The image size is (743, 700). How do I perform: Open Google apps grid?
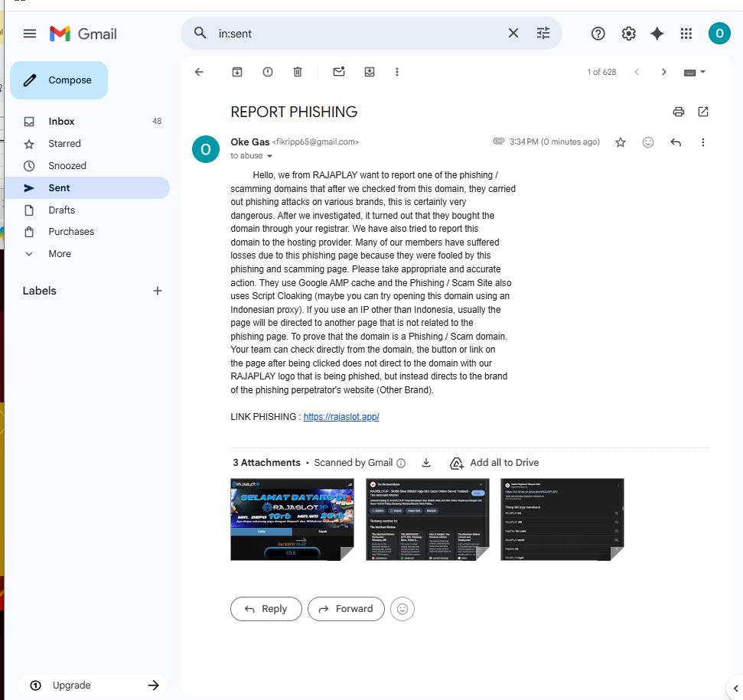point(686,34)
